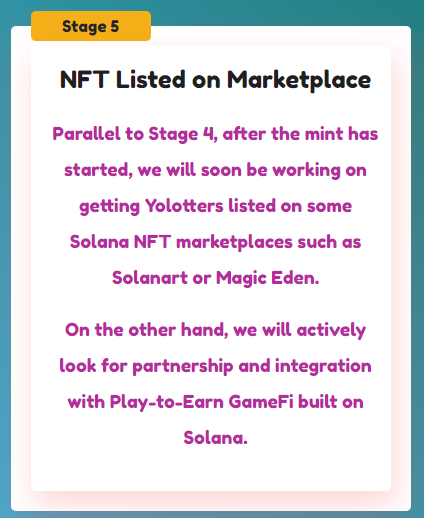Click the word NFT in the heading
424x518 pixels.
85,80
